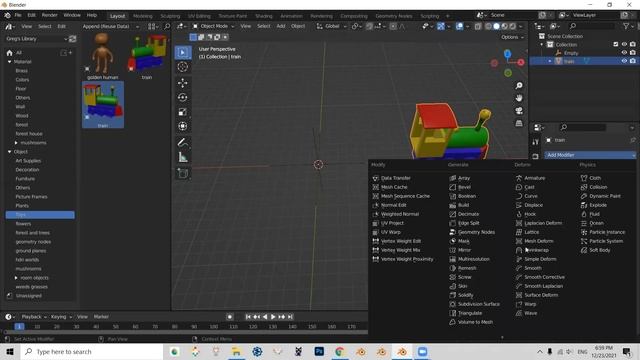Click the Toys catalog entry
Viewport: 640px width, 360px height.
coord(40,215)
